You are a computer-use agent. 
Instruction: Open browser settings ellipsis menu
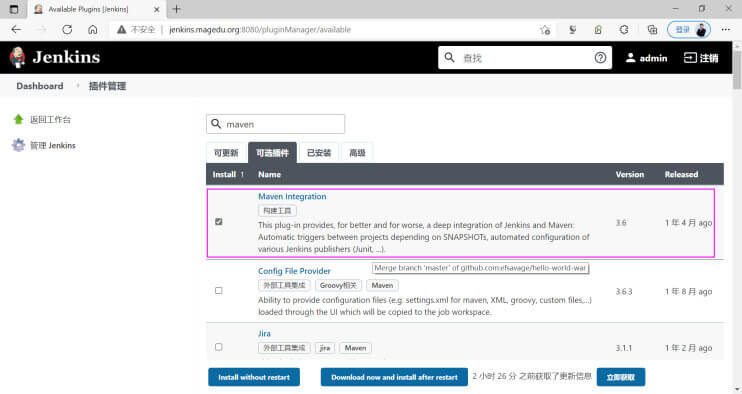(725, 29)
